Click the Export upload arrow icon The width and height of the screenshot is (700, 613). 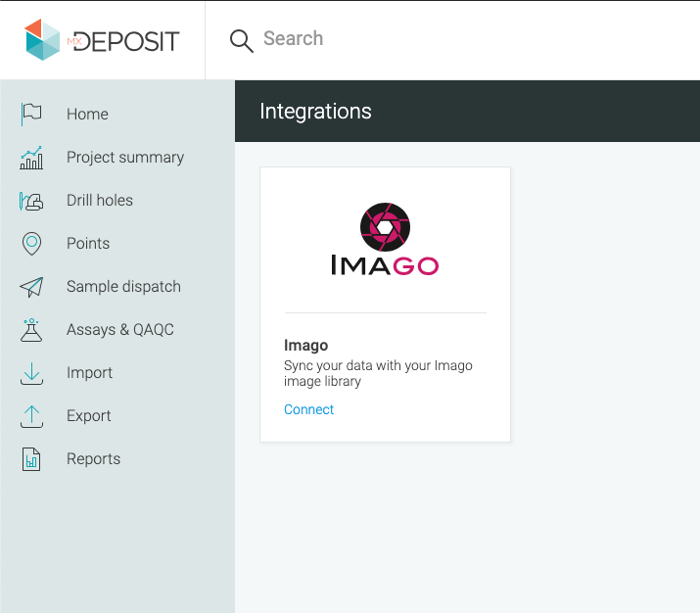pyautogui.click(x=31, y=416)
